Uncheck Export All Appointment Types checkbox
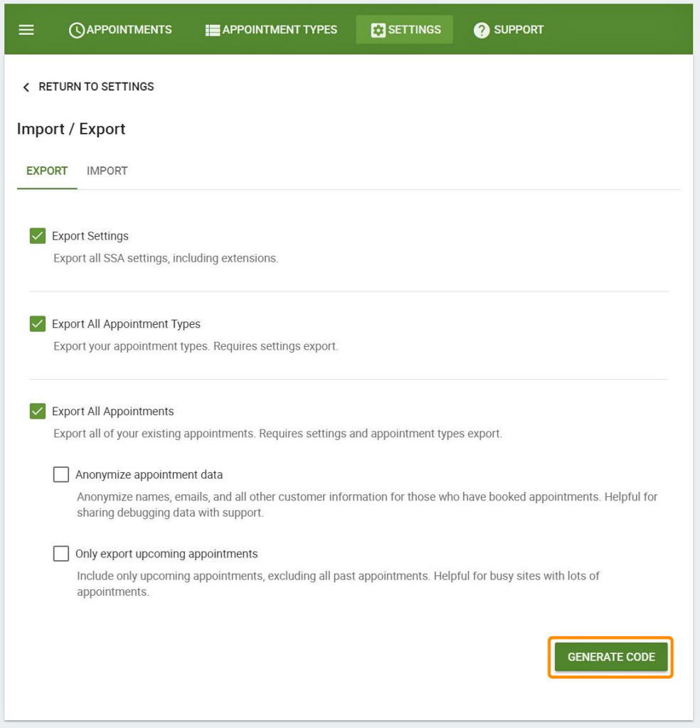This screenshot has width=700, height=728. [38, 323]
